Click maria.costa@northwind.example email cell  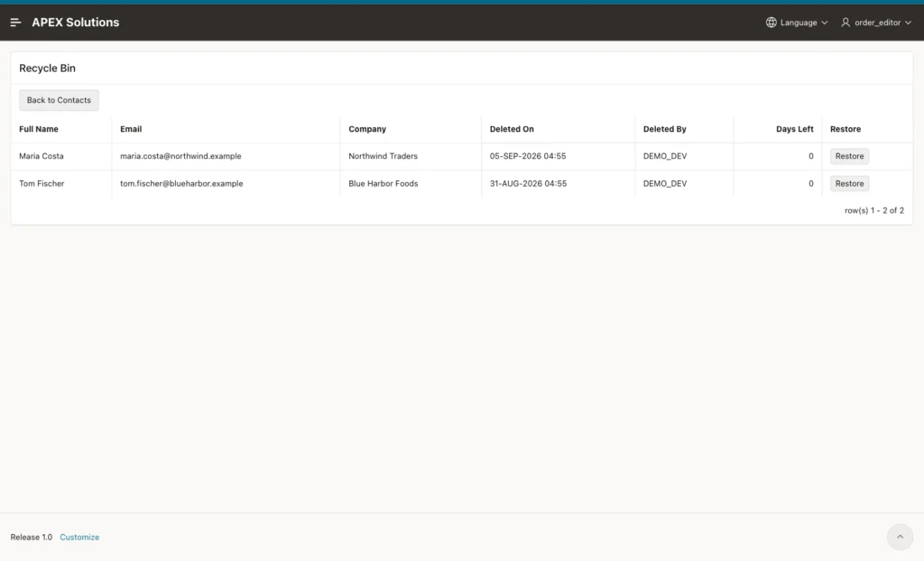(x=180, y=156)
